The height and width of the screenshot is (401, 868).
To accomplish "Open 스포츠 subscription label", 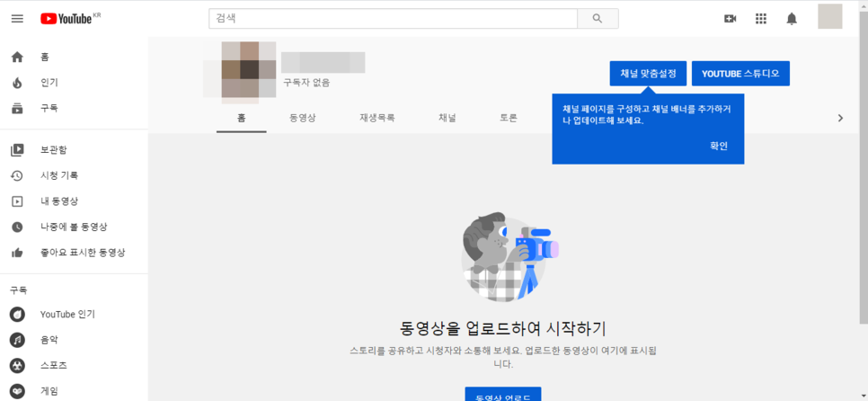I will click(54, 366).
